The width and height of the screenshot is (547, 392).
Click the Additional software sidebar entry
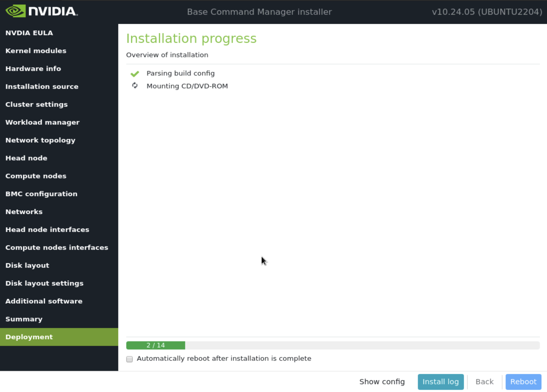44,301
